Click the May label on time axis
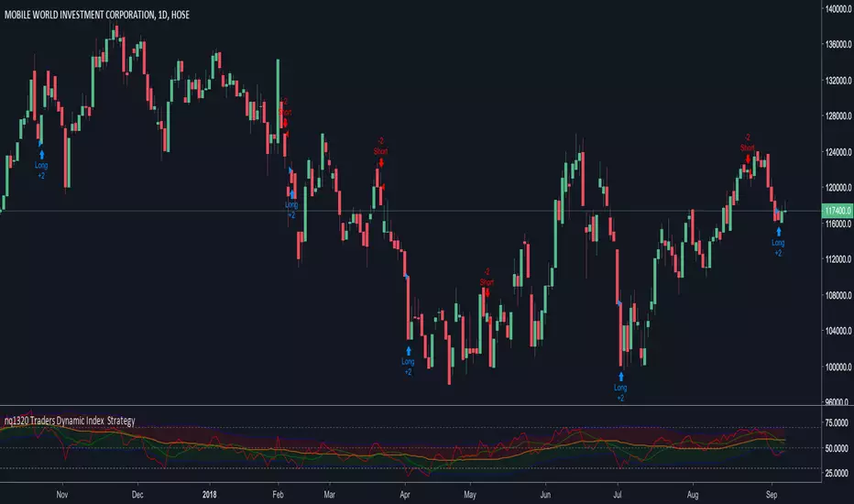The height and width of the screenshot is (504, 854). click(x=470, y=495)
